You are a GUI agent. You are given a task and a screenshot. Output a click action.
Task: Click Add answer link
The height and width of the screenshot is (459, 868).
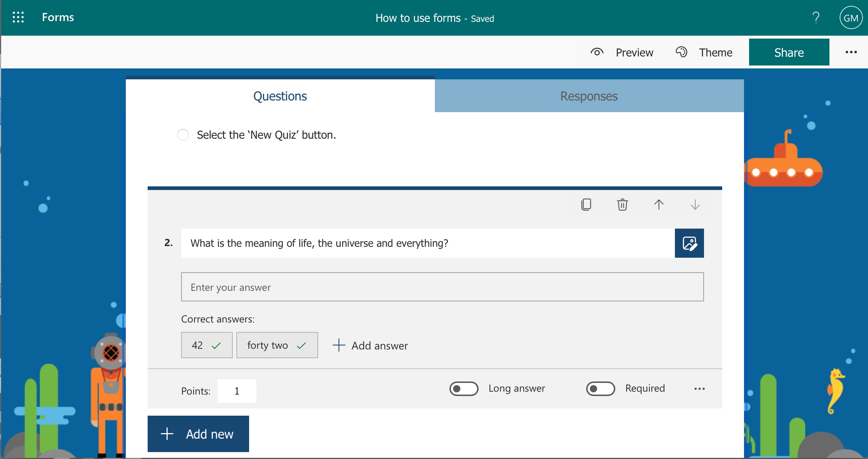371,345
